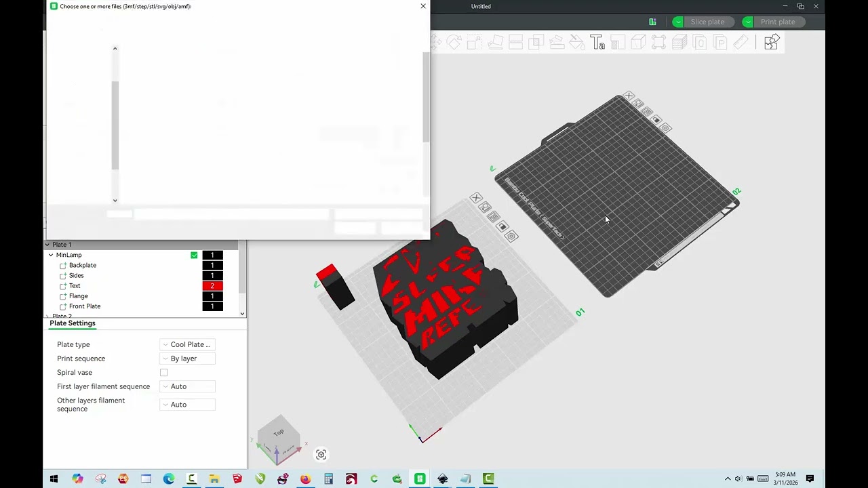Open the Assembly View puzzle icon
This screenshot has width=868, height=488.
771,43
